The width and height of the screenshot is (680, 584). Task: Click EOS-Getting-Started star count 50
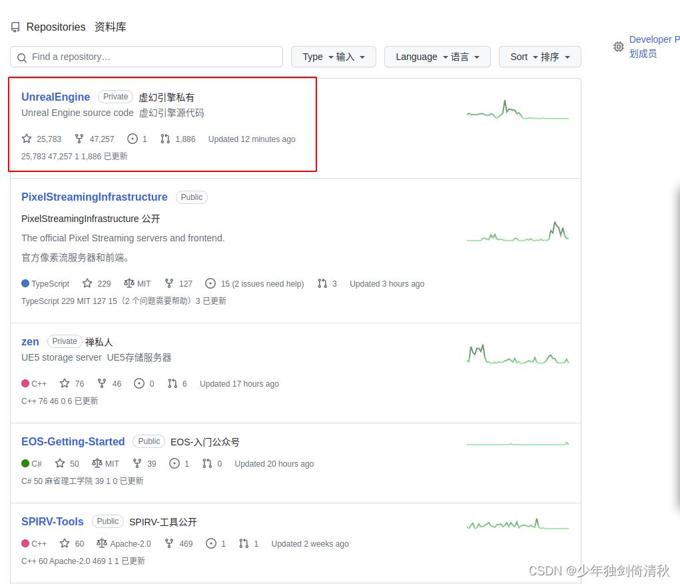pos(67,463)
